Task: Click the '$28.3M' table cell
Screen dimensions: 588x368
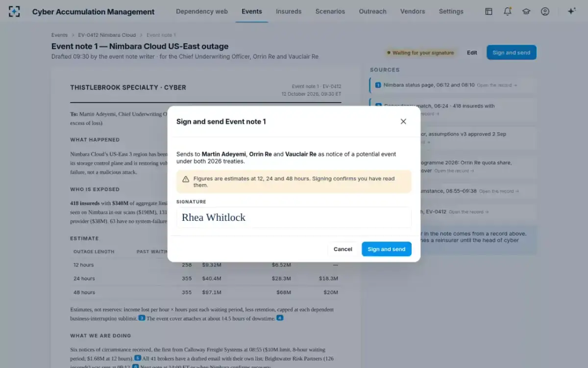Action: [x=281, y=279]
